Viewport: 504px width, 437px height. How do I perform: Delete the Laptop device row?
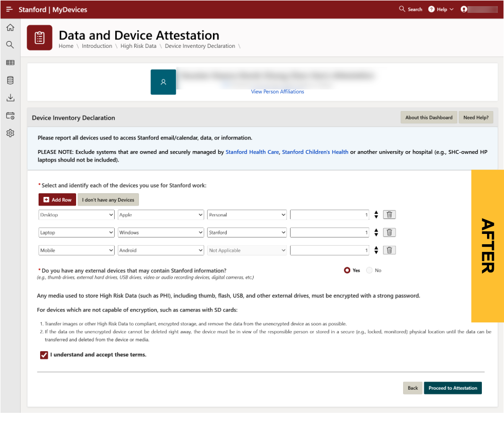(x=389, y=232)
